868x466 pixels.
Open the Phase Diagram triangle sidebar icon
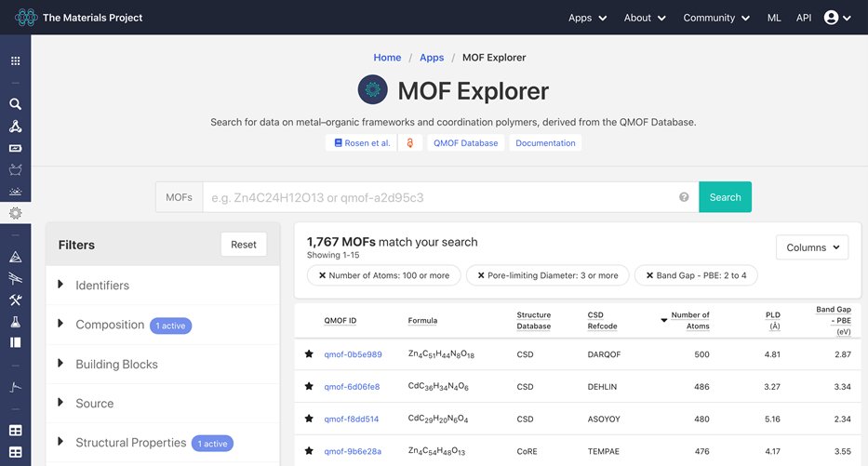(16, 257)
